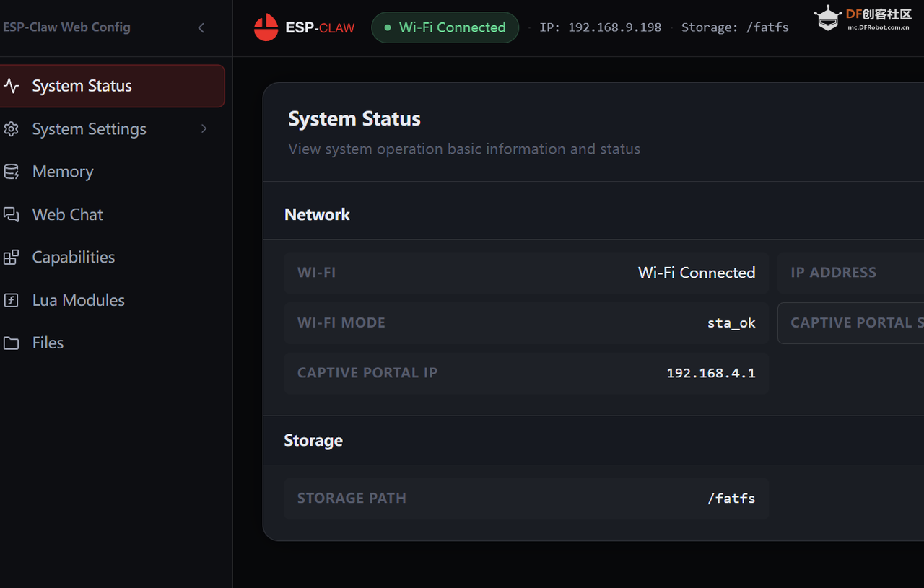Click the ESP-CLAW brand title
The image size is (924, 588).
click(x=320, y=28)
